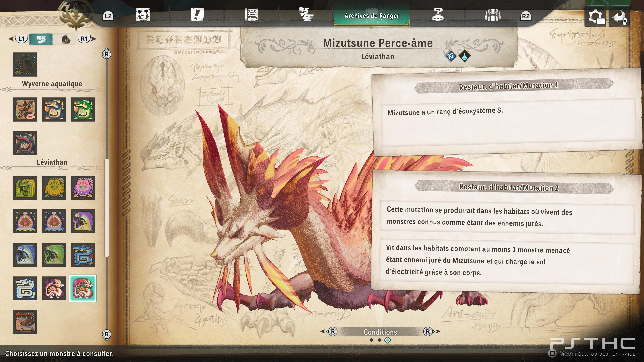The width and height of the screenshot is (644, 362).
Task: Select the green-finned Somnacanth icon
Action: coord(54,255)
